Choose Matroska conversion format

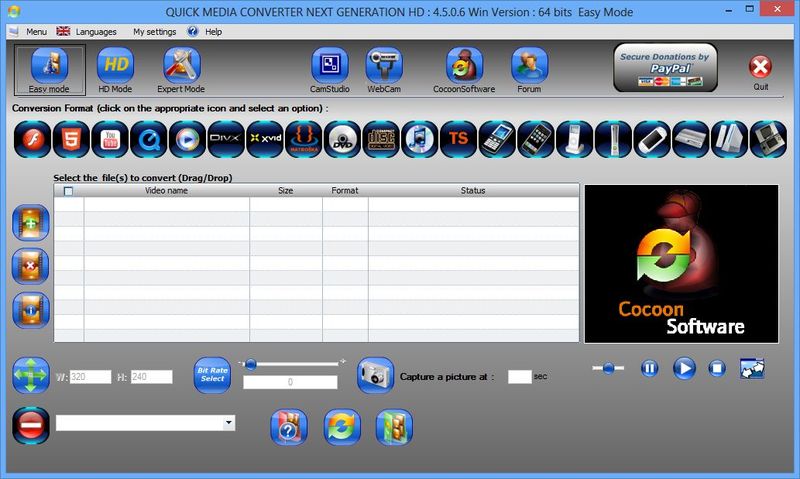pos(304,139)
